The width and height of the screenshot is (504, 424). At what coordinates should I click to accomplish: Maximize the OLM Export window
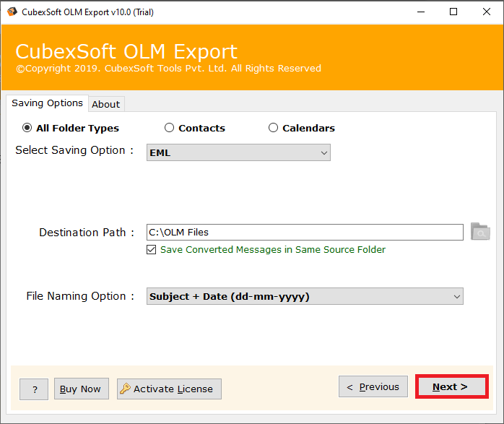453,12
